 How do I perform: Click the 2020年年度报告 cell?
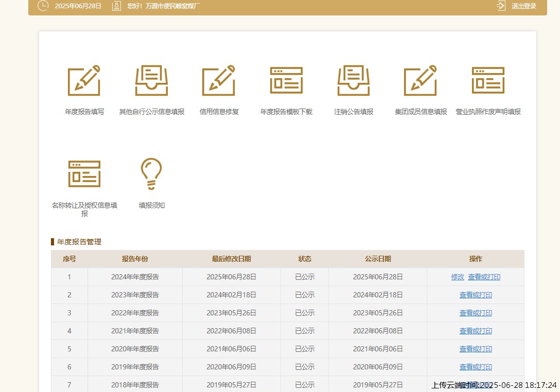135,349
